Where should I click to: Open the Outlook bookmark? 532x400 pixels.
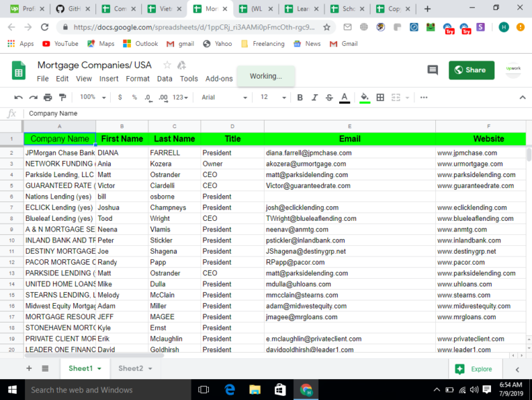click(141, 44)
